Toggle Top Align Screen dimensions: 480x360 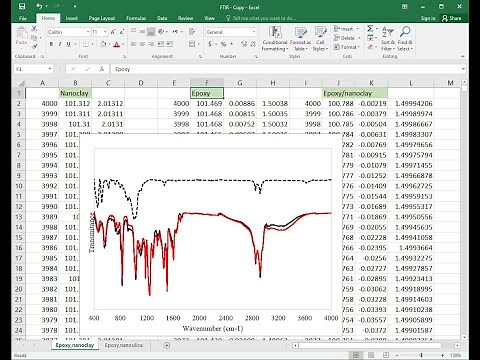point(133,32)
